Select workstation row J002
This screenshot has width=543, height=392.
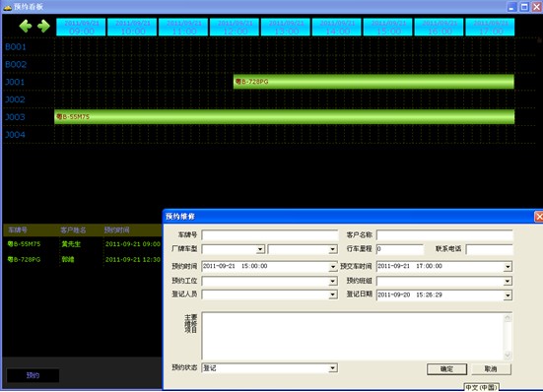tap(15, 99)
